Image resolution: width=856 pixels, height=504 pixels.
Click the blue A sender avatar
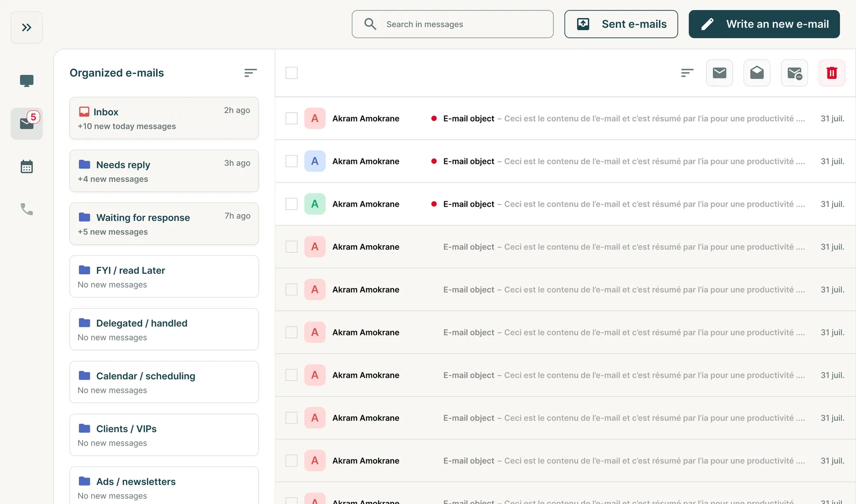(x=315, y=161)
